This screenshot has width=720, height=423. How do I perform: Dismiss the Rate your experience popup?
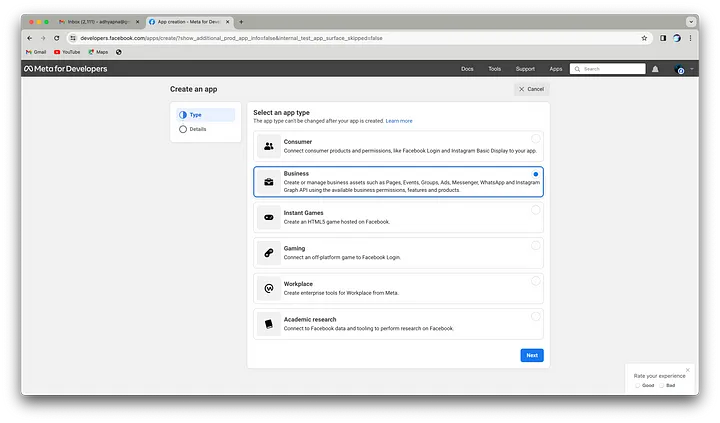[x=687, y=370]
